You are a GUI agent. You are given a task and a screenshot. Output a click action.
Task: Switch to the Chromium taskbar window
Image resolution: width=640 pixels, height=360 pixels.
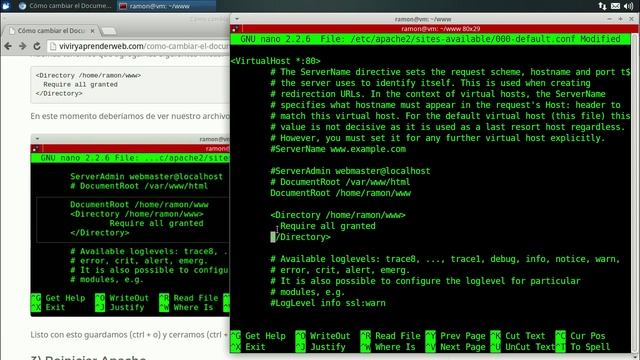(x=65, y=6)
